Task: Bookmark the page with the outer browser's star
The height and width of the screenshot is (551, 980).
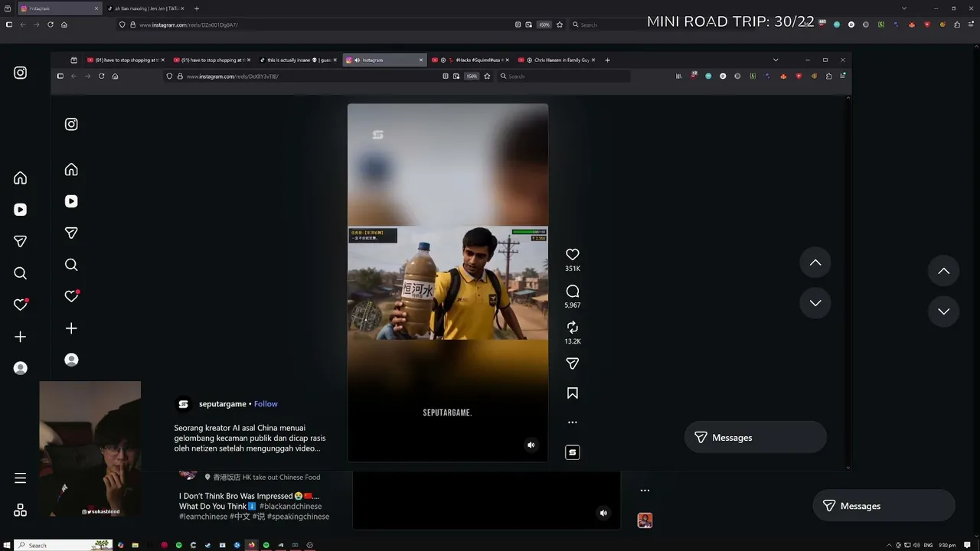Action: [560, 24]
